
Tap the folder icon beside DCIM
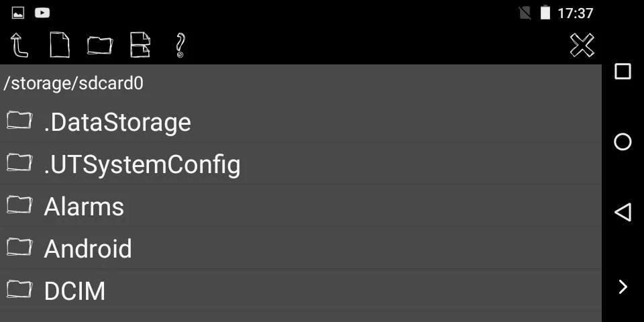[x=19, y=289]
